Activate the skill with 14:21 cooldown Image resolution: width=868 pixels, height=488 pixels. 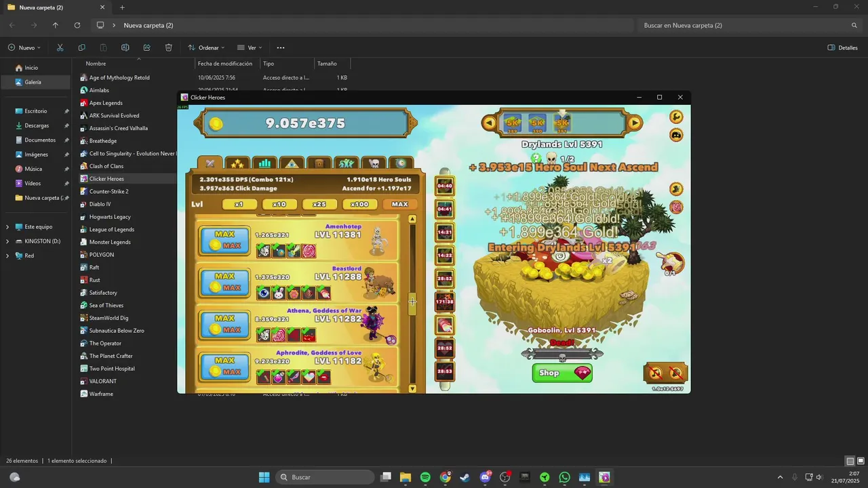coord(445,232)
